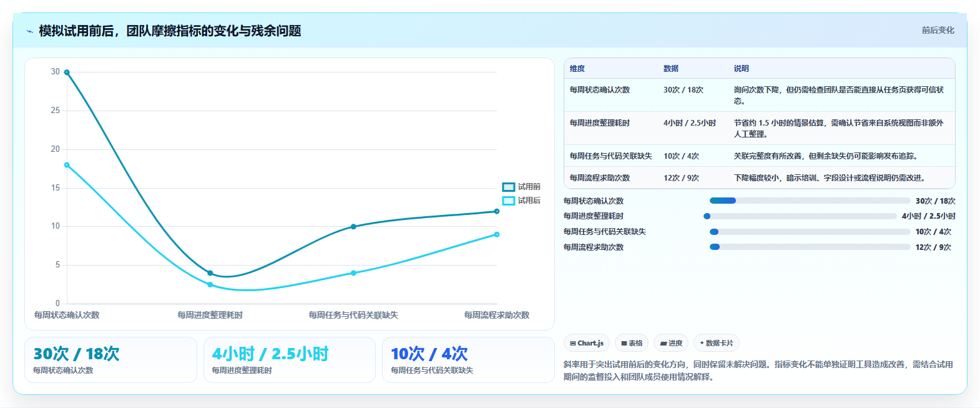This screenshot has height=408, width=980.
Task: Click the panel title 模拟试用前后
Action: tap(170, 31)
